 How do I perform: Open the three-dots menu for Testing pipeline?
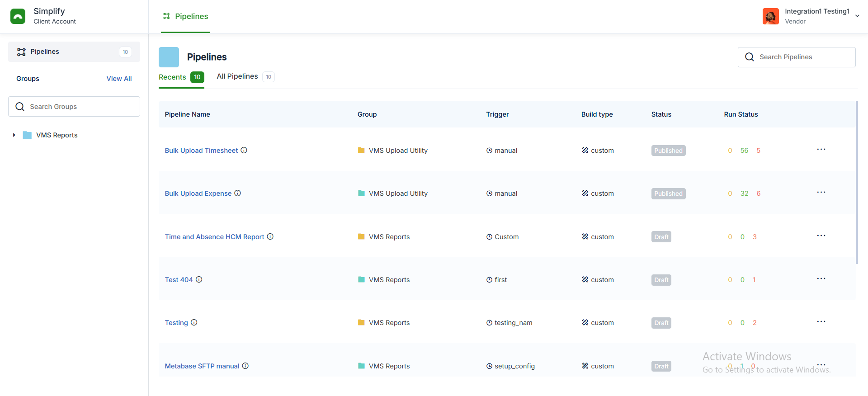point(821,322)
